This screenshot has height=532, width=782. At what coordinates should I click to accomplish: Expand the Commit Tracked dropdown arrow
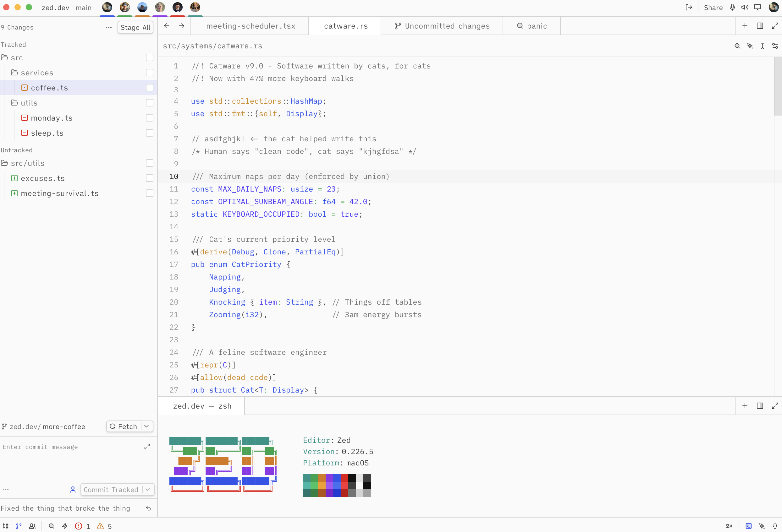(x=148, y=490)
